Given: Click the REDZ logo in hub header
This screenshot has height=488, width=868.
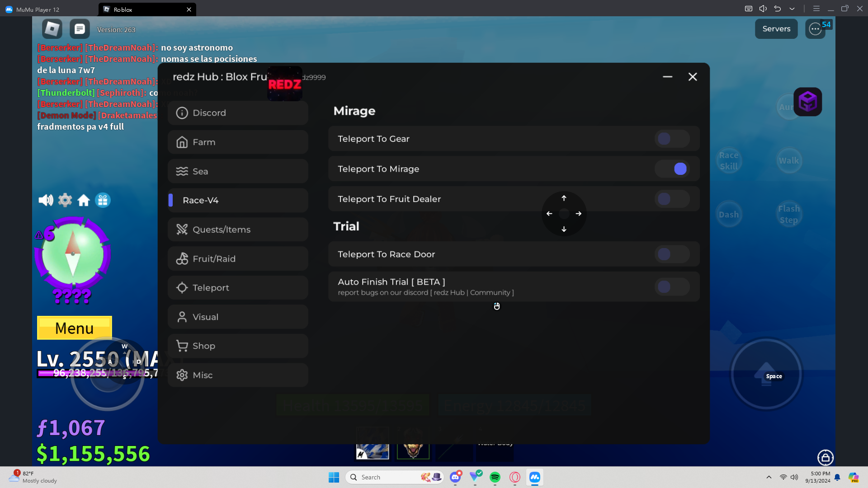Looking at the screenshot, I should (x=285, y=84).
